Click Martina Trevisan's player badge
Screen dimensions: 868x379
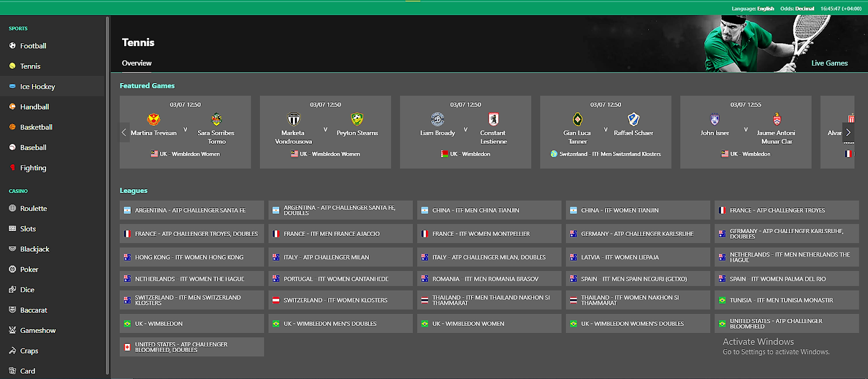(154, 119)
